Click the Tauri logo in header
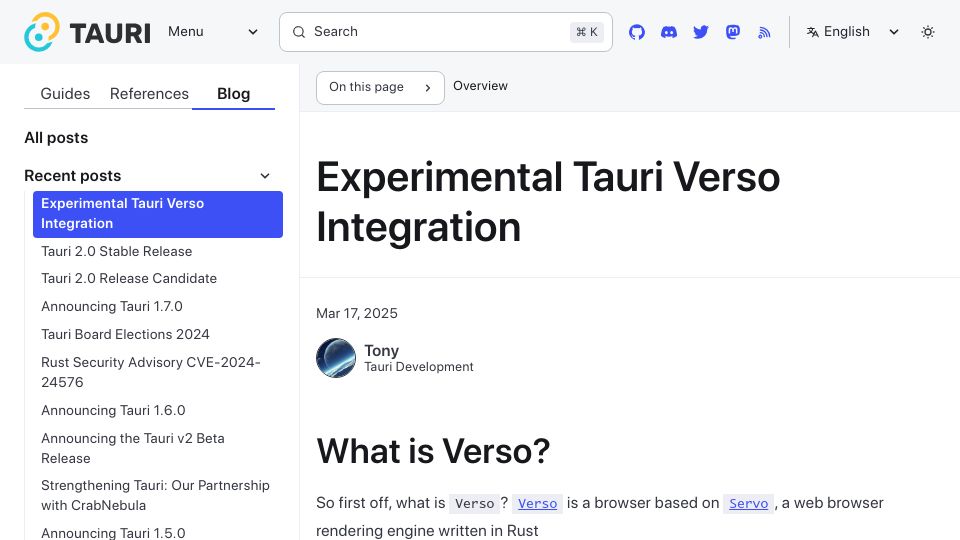960x540 pixels. click(87, 32)
